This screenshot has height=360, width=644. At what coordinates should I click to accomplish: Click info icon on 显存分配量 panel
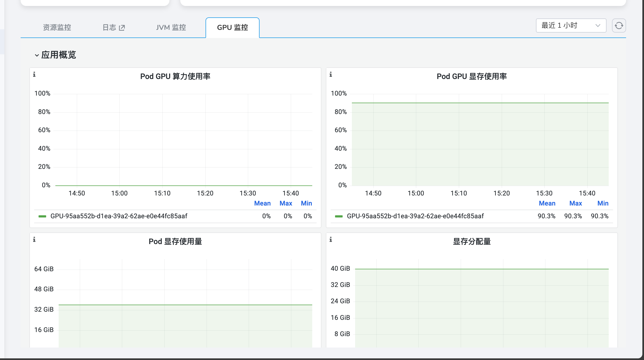(331, 239)
